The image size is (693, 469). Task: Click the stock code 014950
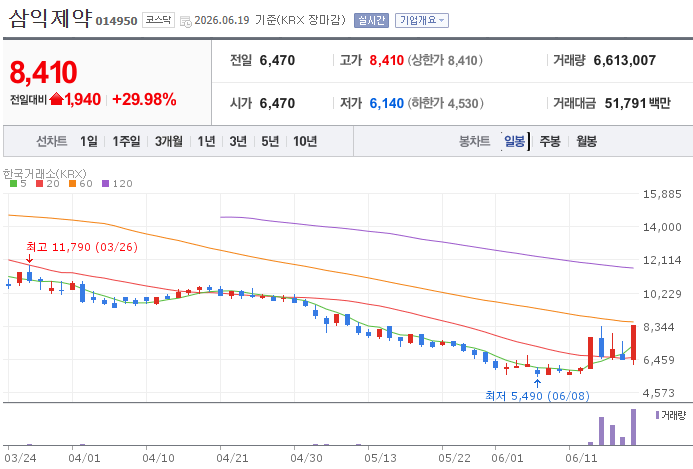(116, 21)
